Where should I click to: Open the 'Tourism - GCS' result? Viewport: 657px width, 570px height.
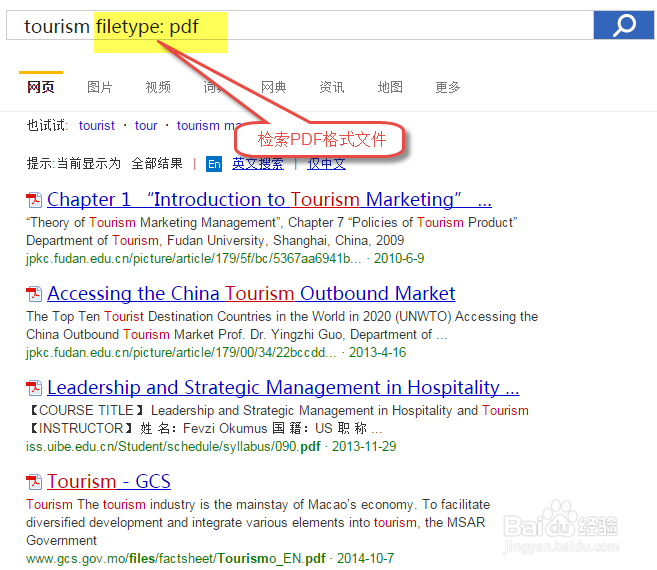[109, 482]
